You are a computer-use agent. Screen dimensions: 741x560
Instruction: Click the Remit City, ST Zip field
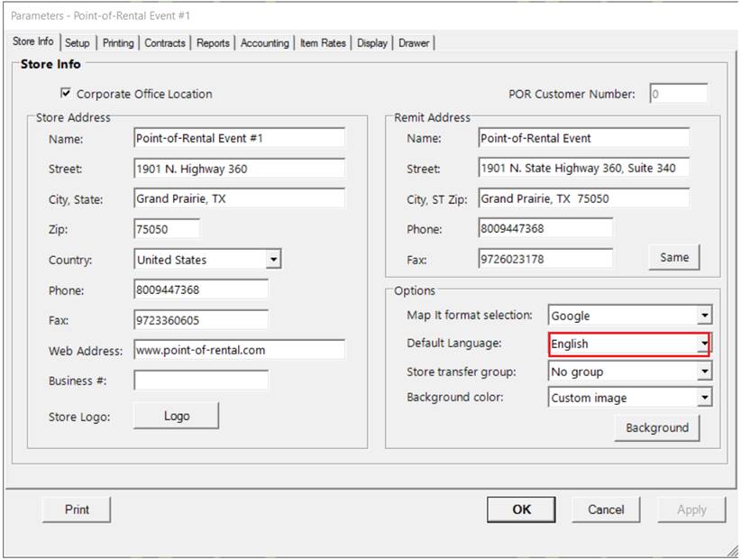583,198
